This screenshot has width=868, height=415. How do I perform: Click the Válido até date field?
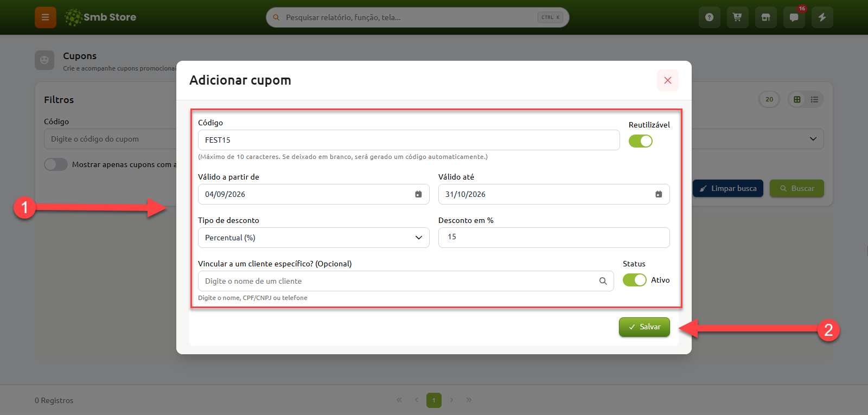point(554,194)
